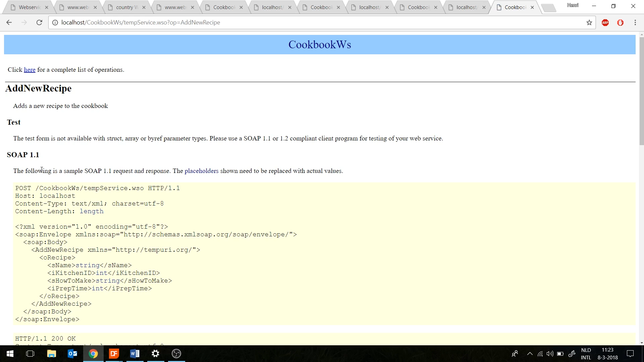This screenshot has width=644, height=362.
Task: Click the 'here' operations list link
Action: pos(30,70)
